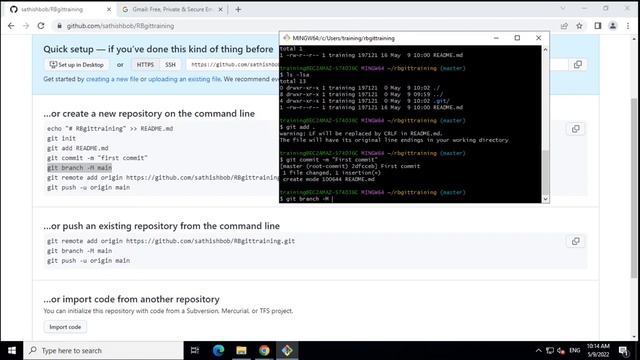Bookmark this page with the star icon

[x=579, y=26]
